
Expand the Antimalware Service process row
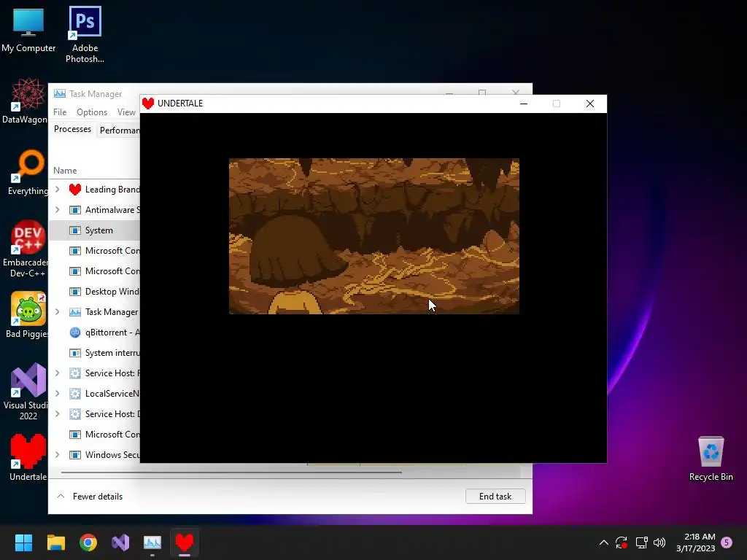(57, 210)
